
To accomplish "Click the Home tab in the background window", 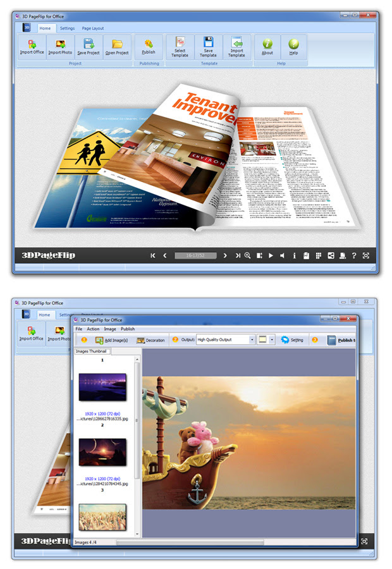I will pos(44,315).
